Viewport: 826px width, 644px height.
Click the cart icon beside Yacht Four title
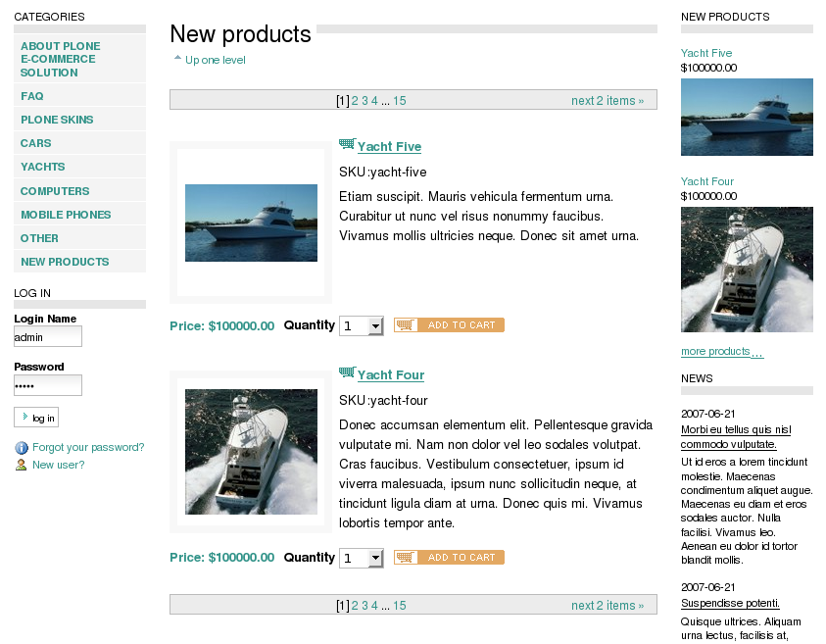point(348,372)
